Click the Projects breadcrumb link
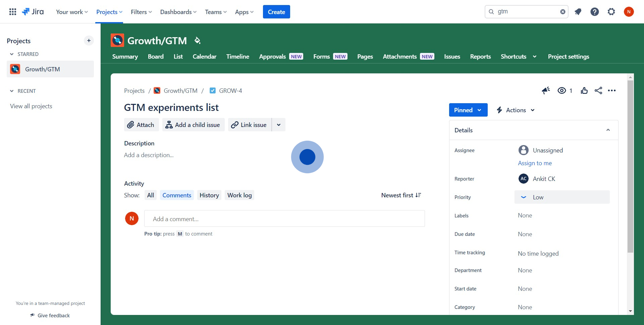The image size is (644, 325). 134,90
